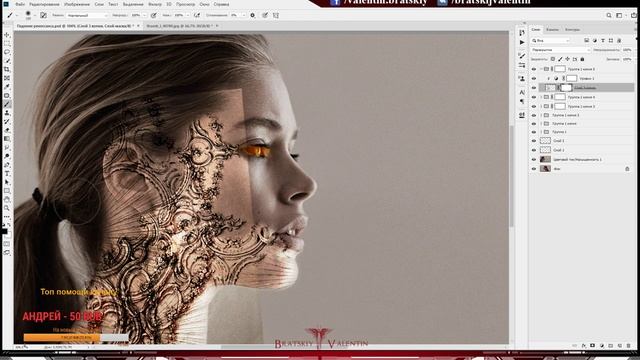Hide the Слой 2 layer

(534, 150)
